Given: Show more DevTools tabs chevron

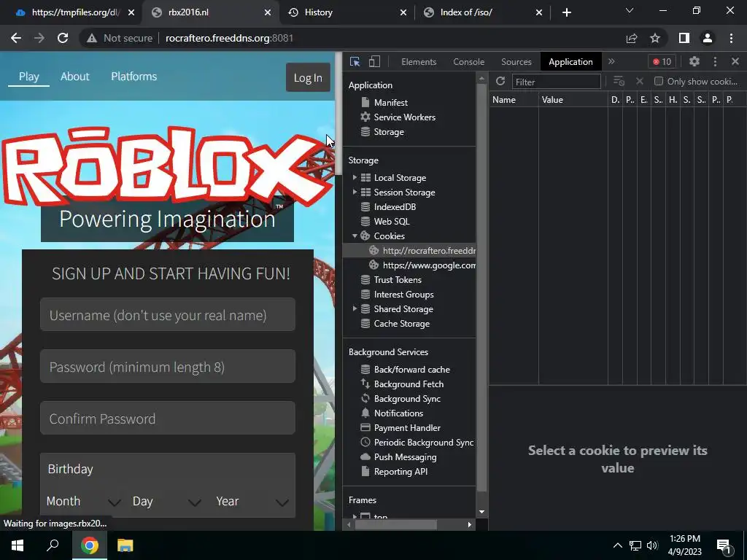Looking at the screenshot, I should tap(611, 61).
